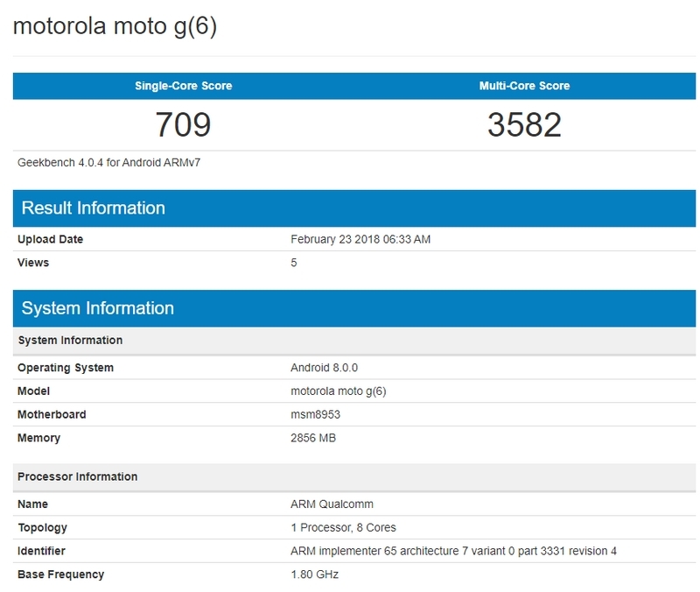This screenshot has height=592, width=700.
Task: Select the Operating System row
Action: (69, 367)
